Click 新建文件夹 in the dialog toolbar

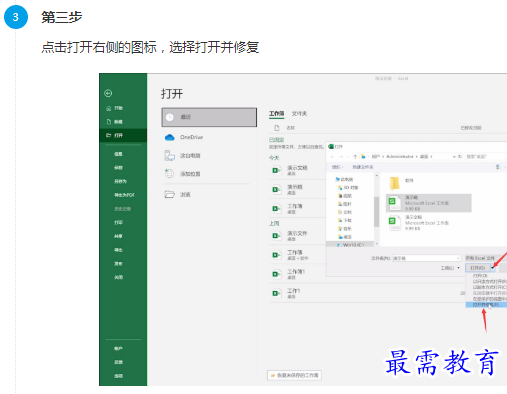tap(363, 167)
